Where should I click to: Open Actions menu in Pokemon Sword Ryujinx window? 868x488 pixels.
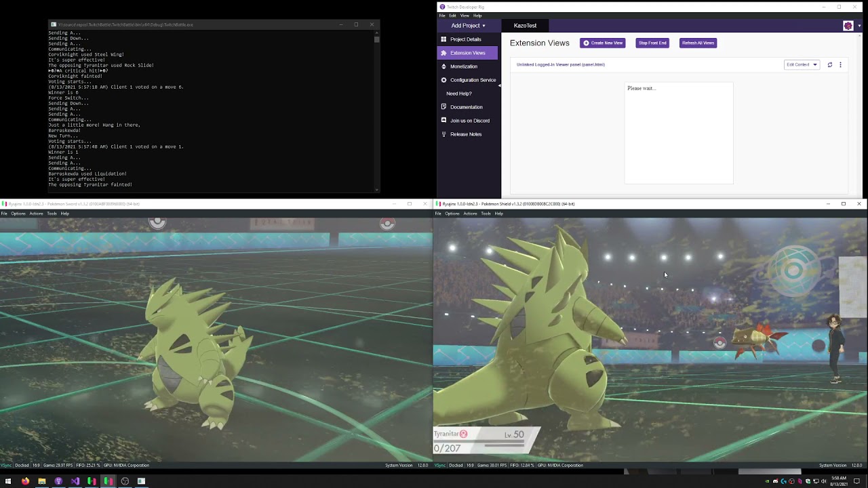[x=36, y=213]
